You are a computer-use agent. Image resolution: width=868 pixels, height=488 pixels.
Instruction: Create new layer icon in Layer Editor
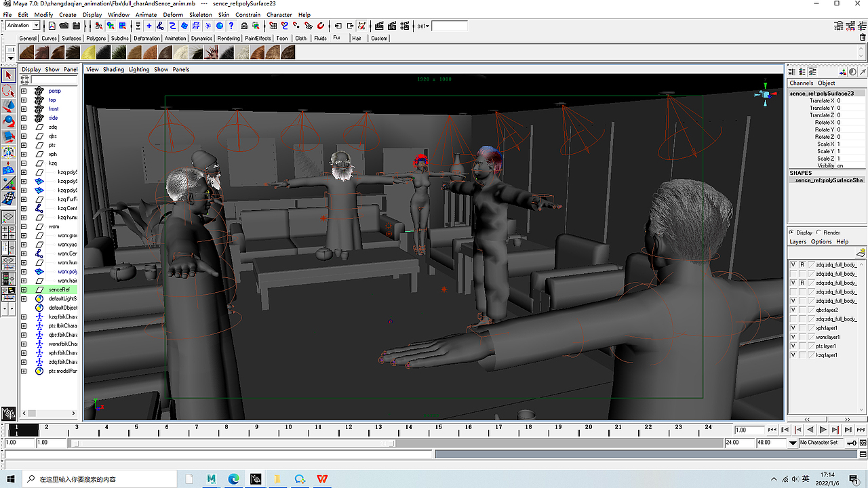(861, 253)
